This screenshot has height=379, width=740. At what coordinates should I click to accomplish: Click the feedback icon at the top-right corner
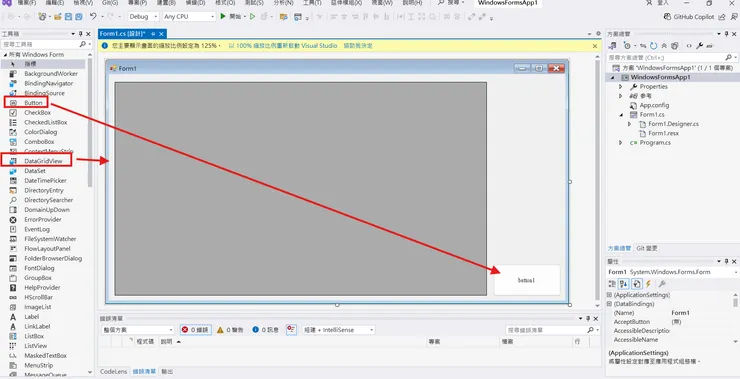click(734, 17)
